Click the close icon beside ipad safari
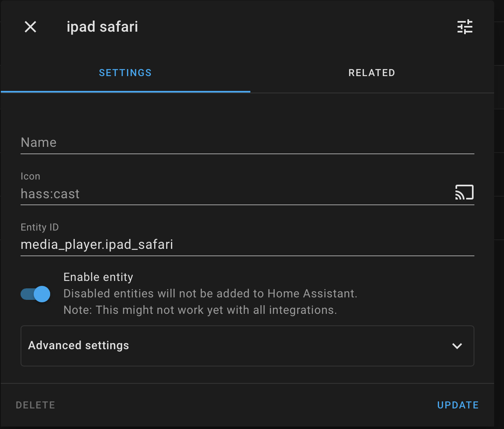The height and width of the screenshot is (429, 504). point(30,27)
